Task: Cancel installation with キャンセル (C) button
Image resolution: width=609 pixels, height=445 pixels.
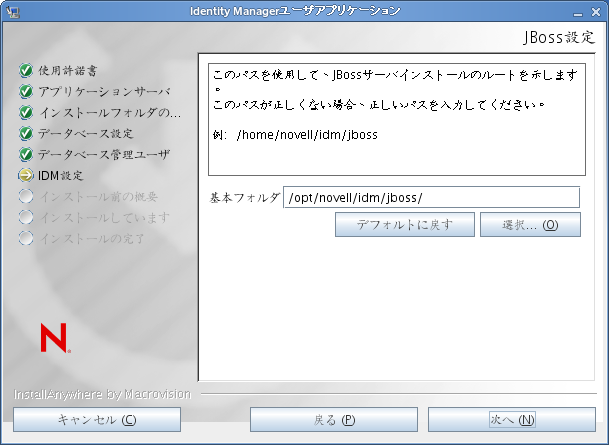Action: pos(97,419)
